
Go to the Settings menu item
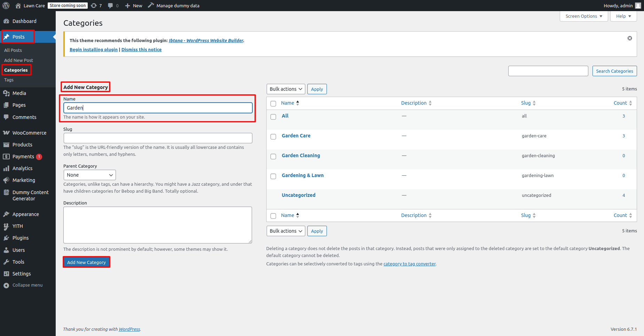22,274
